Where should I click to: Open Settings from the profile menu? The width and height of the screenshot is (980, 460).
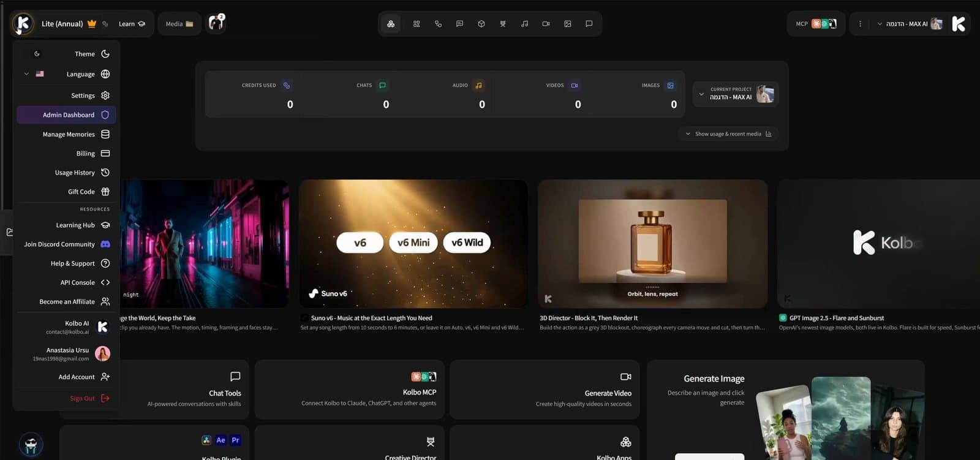(x=66, y=96)
